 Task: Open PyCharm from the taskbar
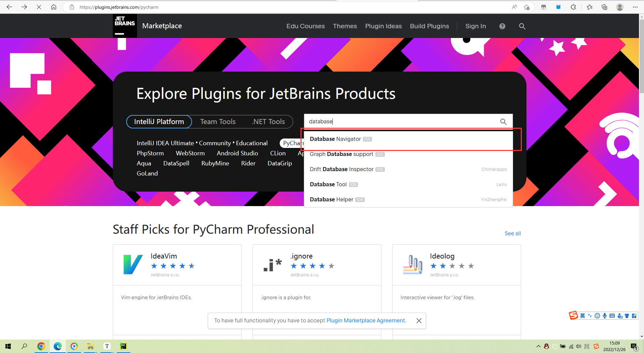click(123, 346)
